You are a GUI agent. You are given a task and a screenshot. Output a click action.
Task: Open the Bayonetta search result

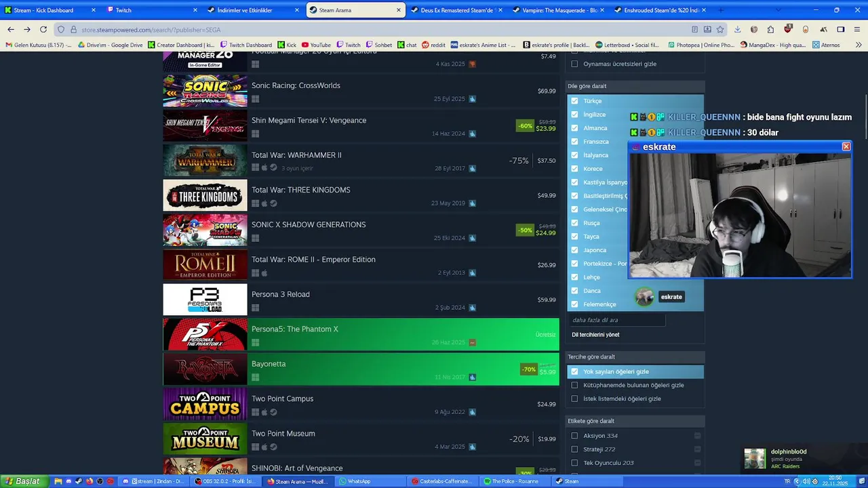tap(361, 369)
